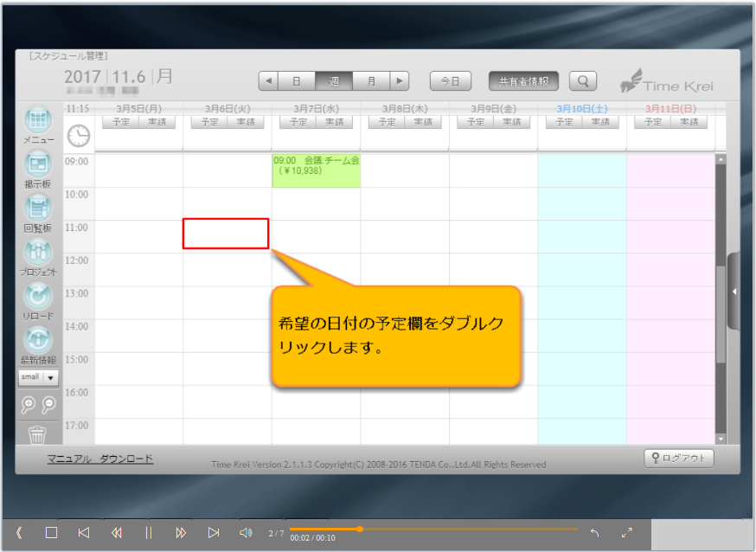This screenshot has width=756, height=552.
Task: Open the 回覧板 circular board
Action: [38, 209]
